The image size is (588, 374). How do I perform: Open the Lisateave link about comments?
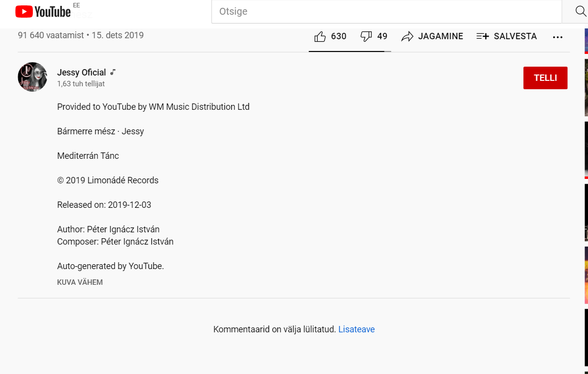(x=356, y=329)
